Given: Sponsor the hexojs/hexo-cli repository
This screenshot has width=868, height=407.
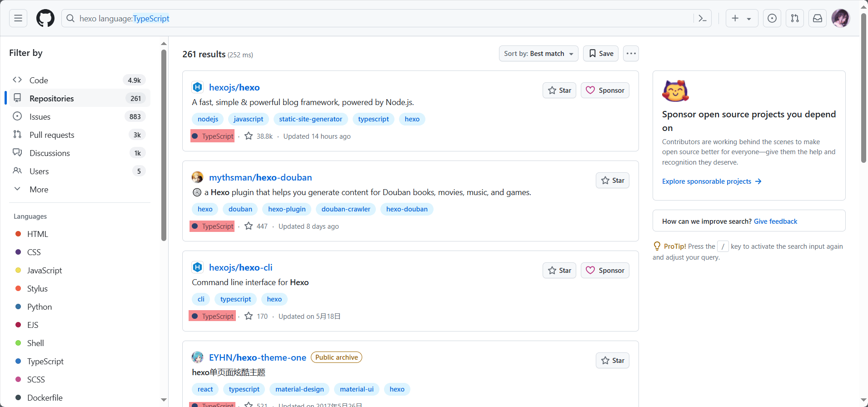Looking at the screenshot, I should [605, 271].
